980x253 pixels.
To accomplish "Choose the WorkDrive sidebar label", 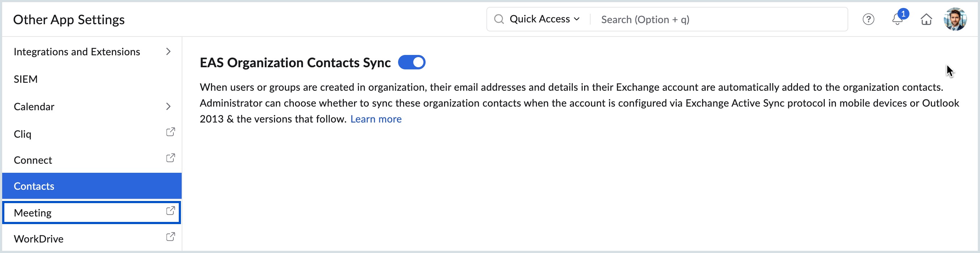I will coord(39,239).
